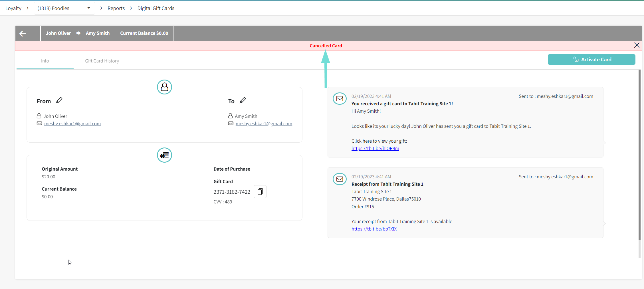Edit the From sender with the pencil icon
The image size is (644, 289).
click(59, 100)
